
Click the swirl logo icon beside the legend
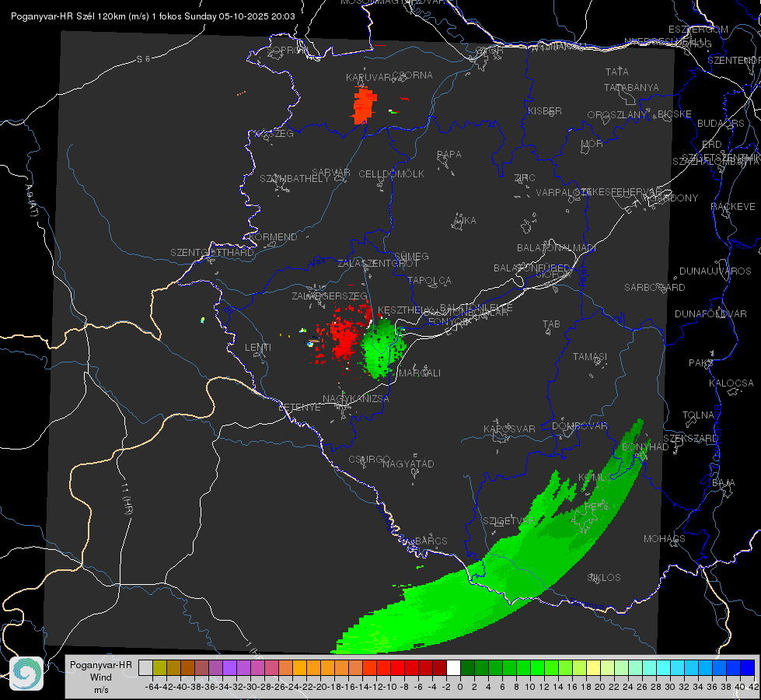pyautogui.click(x=26, y=674)
